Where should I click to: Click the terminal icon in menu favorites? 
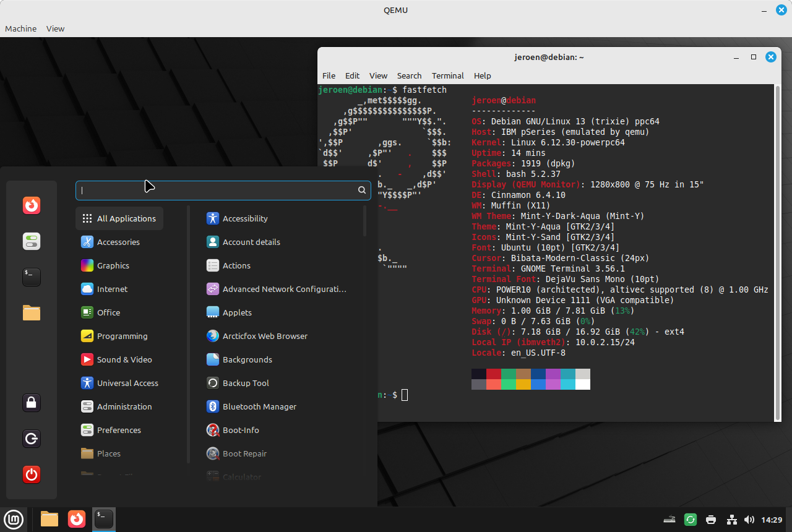pos(32,277)
